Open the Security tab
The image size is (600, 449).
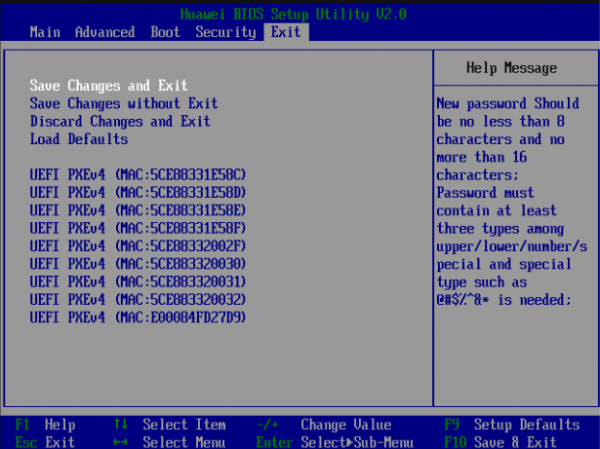coord(225,32)
